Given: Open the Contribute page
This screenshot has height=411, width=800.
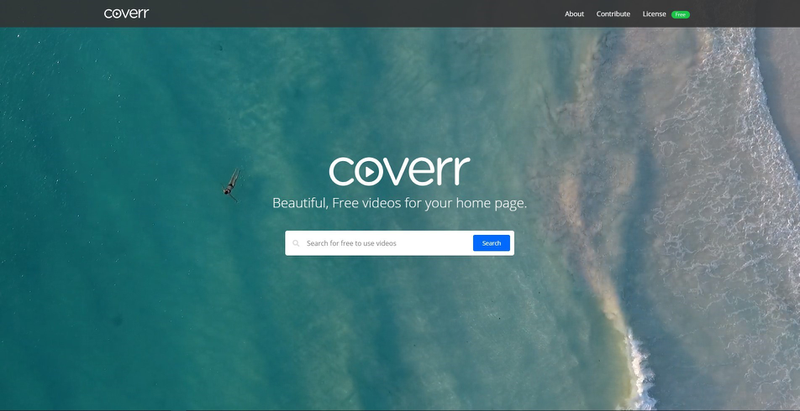Looking at the screenshot, I should tap(613, 14).
